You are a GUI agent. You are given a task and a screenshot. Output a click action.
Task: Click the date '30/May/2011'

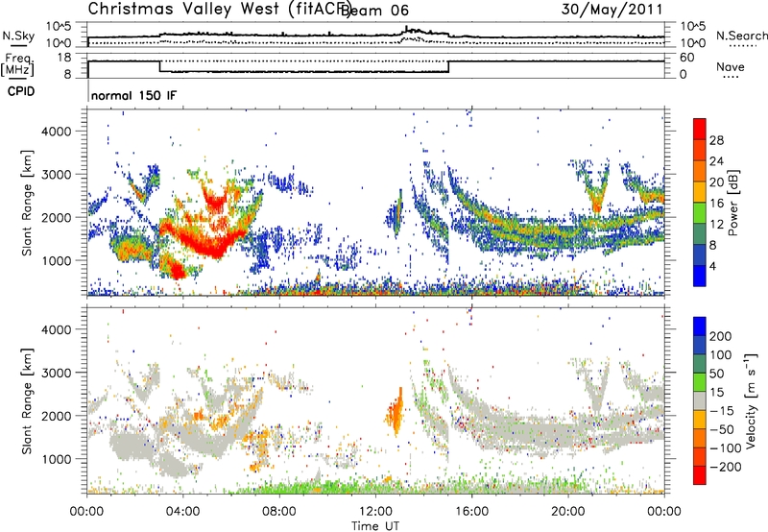(612, 9)
